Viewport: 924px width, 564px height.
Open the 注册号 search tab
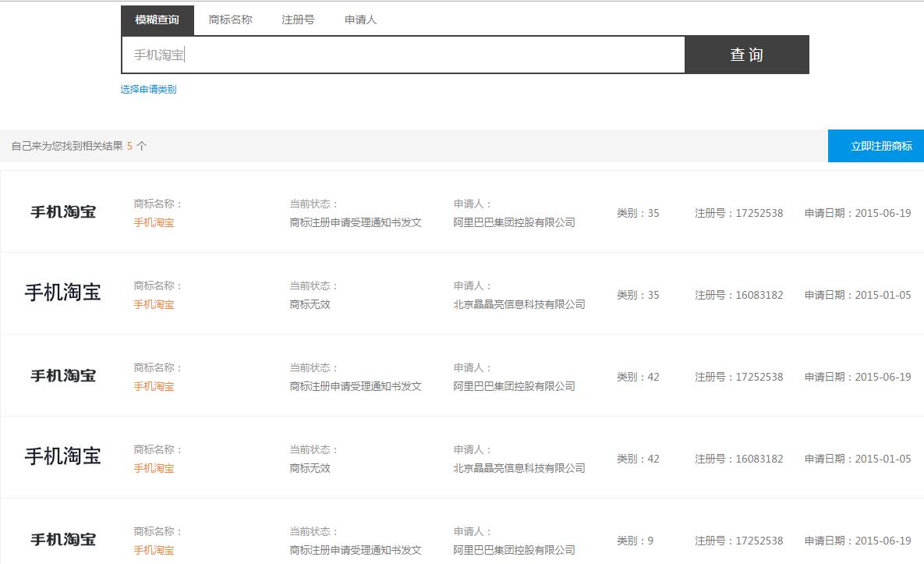pyautogui.click(x=298, y=20)
